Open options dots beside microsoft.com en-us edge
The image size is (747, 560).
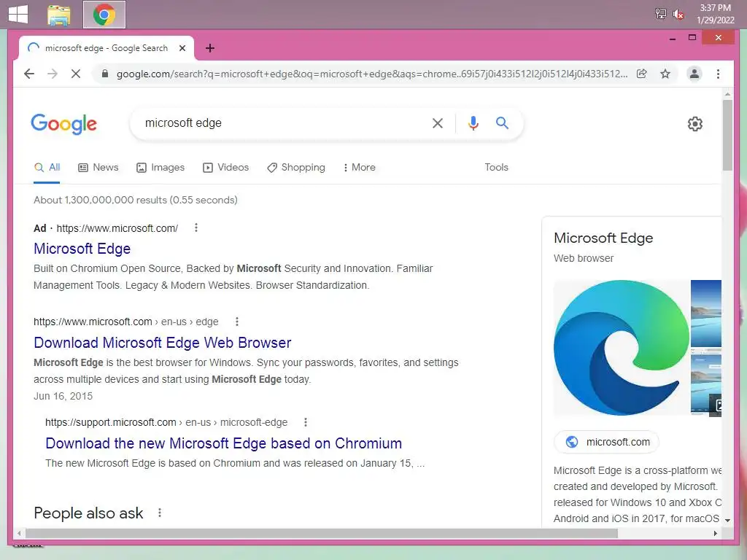[x=237, y=322]
